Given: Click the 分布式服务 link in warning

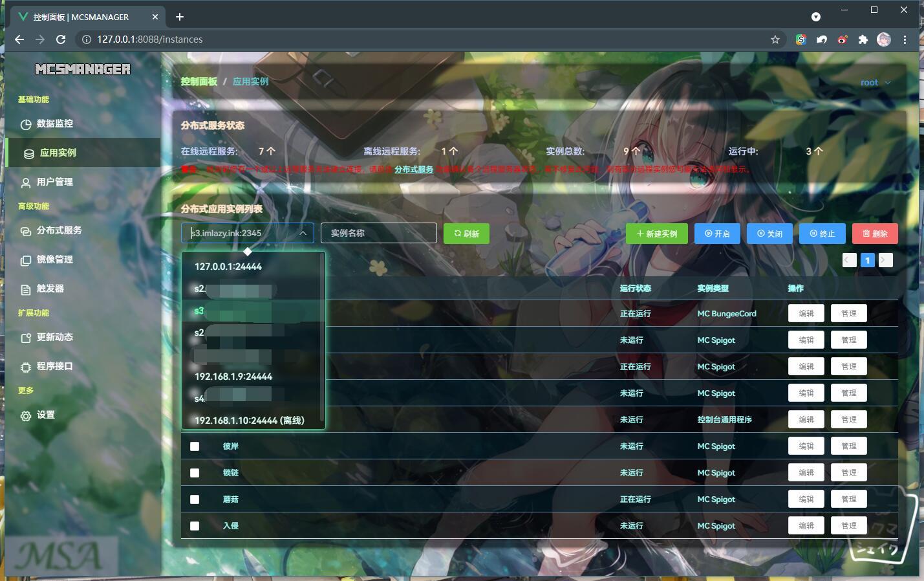Looking at the screenshot, I should coord(414,170).
